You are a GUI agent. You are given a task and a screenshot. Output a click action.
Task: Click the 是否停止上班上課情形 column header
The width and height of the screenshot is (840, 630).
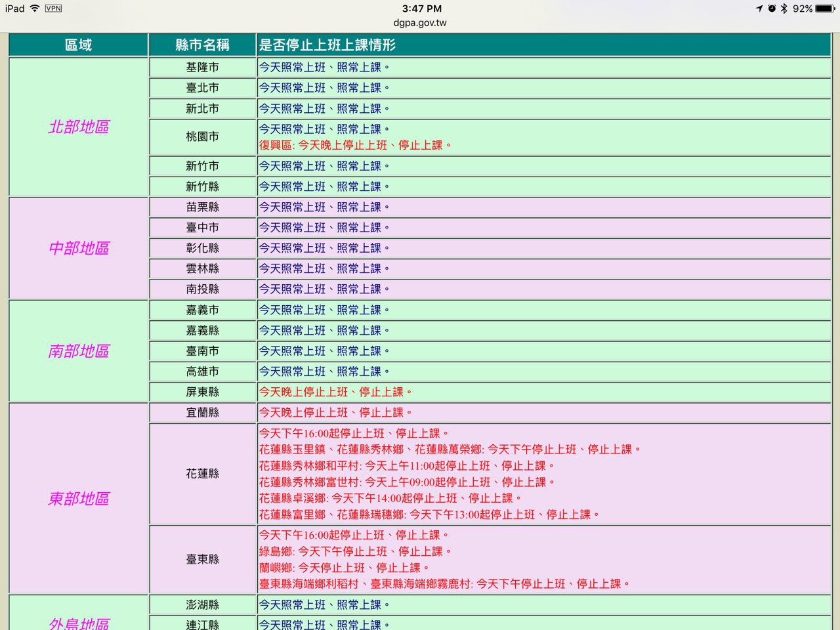coord(544,45)
